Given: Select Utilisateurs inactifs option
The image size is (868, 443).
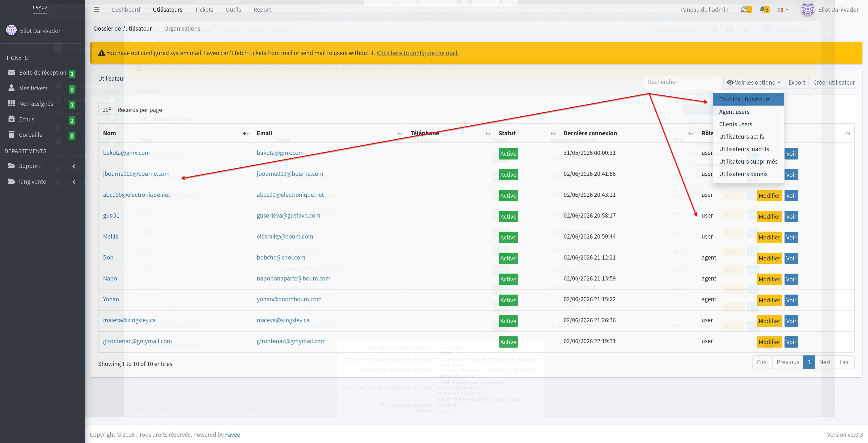Looking at the screenshot, I should point(748,149).
